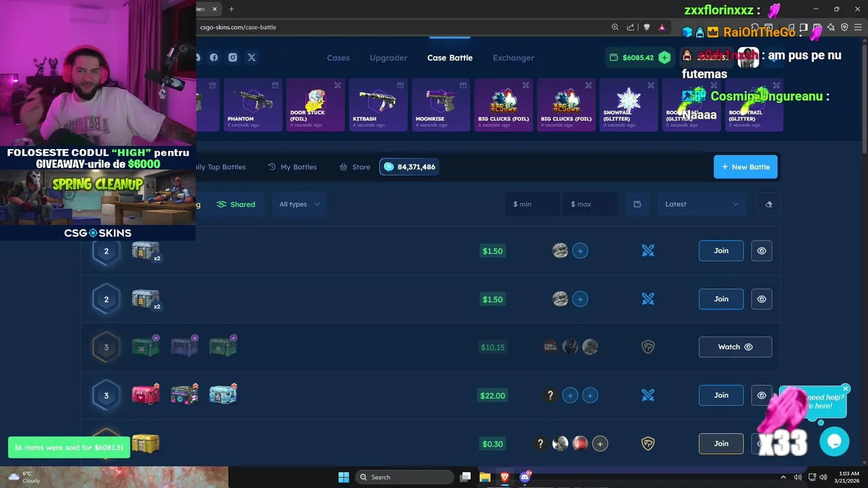Screen dimensions: 868x488
Task: Preview $22.00 battle with eye icon
Action: point(762,395)
